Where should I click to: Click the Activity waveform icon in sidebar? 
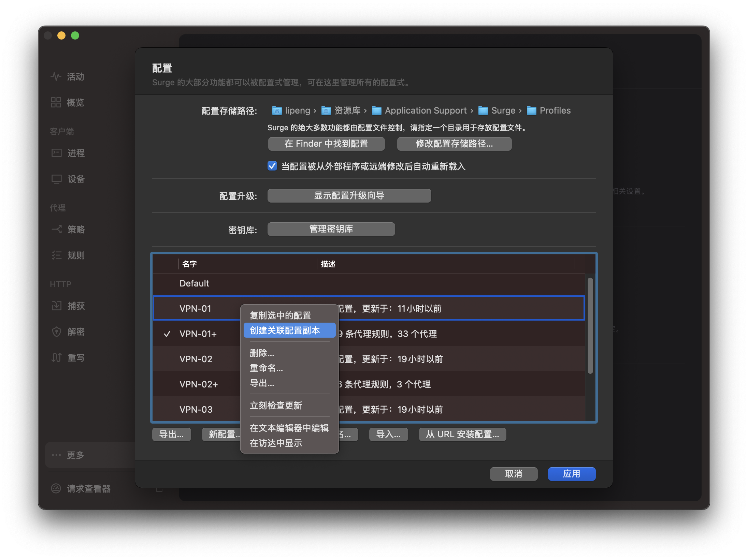[x=56, y=76]
